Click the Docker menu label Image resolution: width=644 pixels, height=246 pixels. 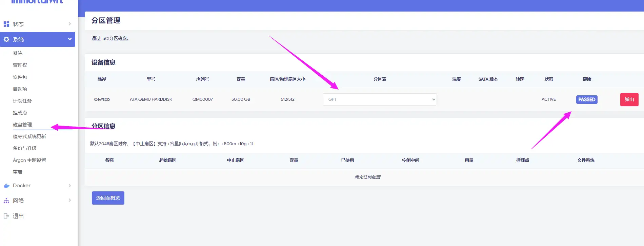(x=22, y=186)
